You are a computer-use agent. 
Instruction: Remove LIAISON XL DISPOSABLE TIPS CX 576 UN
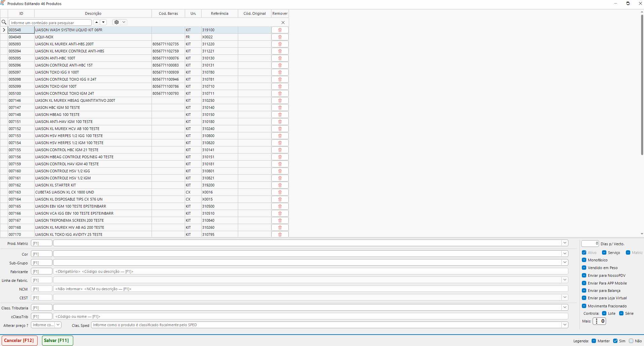(280, 199)
